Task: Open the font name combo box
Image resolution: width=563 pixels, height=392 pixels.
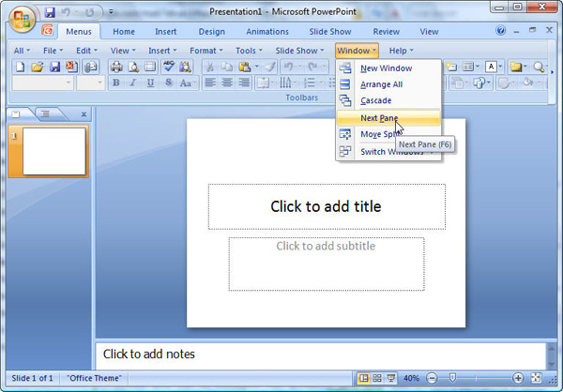Action: (42, 83)
